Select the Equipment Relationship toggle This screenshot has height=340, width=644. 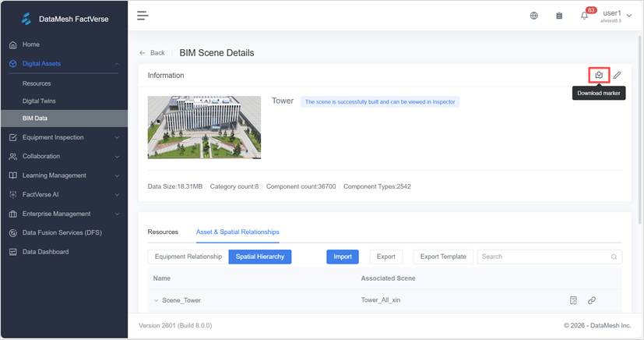point(187,257)
